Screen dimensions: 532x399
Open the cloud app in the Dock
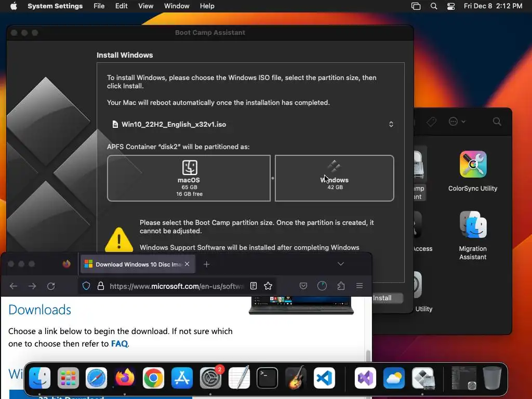tap(394, 378)
